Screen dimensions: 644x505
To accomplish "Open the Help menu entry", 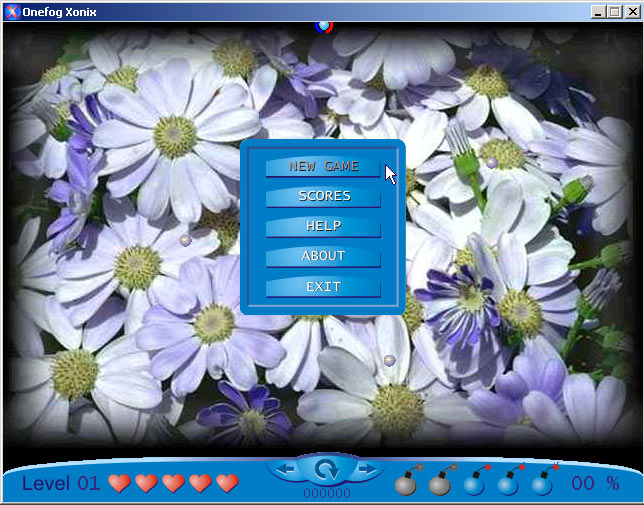I will click(323, 227).
